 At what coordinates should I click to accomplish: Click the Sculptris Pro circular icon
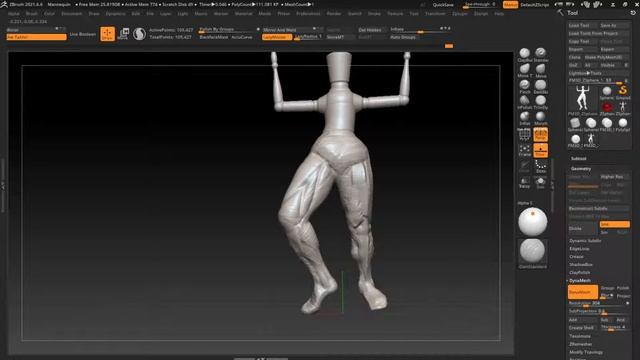coord(139,34)
